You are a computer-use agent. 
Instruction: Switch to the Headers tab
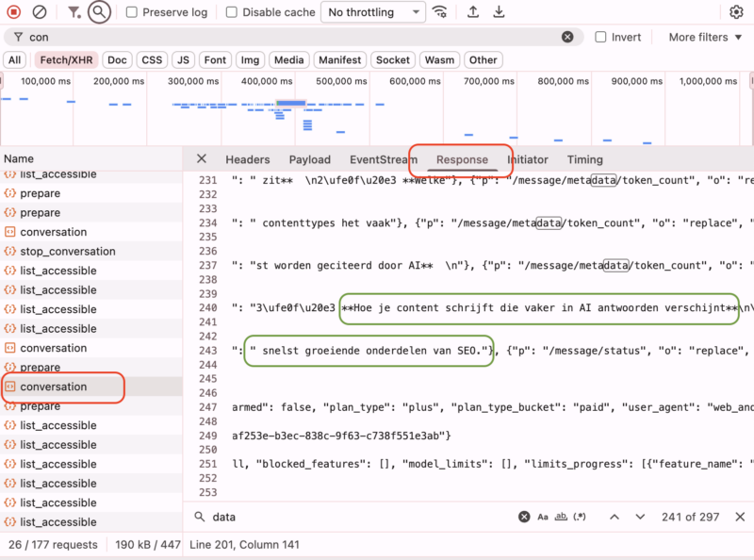click(247, 159)
